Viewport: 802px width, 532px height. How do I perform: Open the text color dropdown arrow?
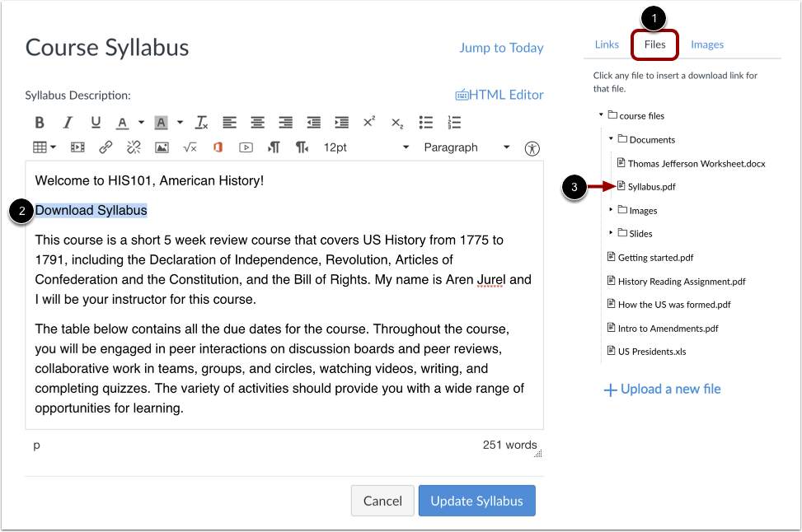pos(141,123)
